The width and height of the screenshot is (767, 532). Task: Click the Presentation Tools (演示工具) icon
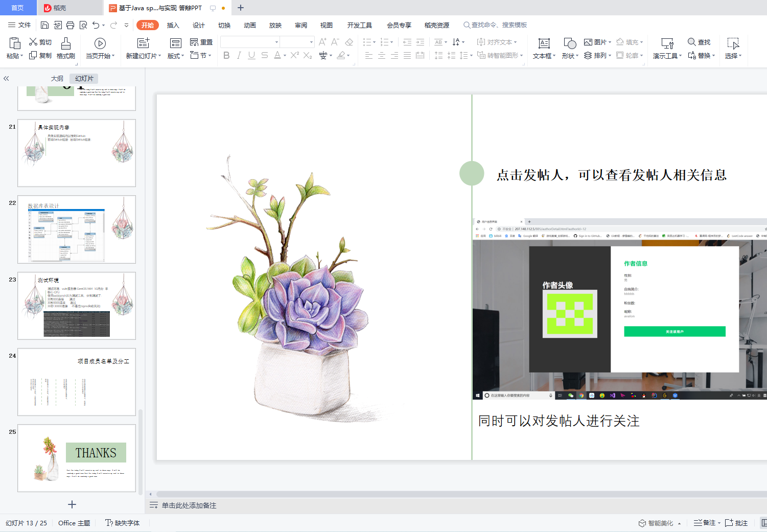pos(667,43)
